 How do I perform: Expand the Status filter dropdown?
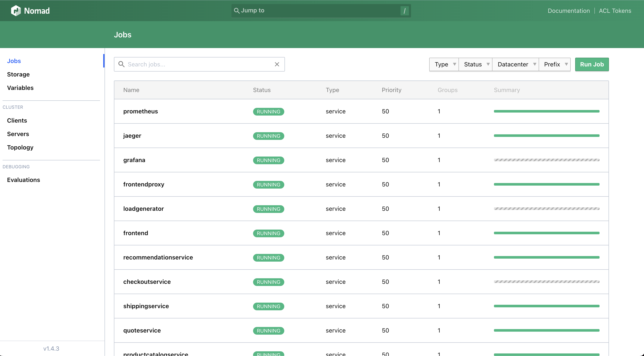click(476, 64)
